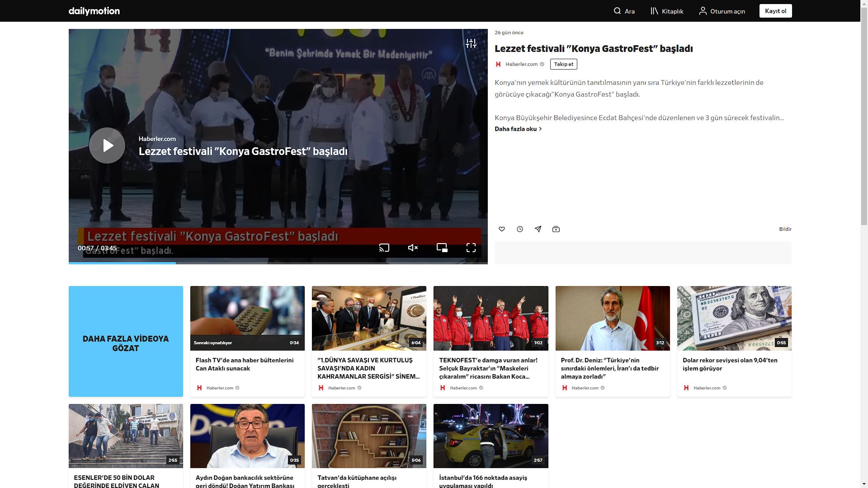Open video settings sliders icon
Image resolution: width=868 pixels, height=488 pixels.
point(471,43)
